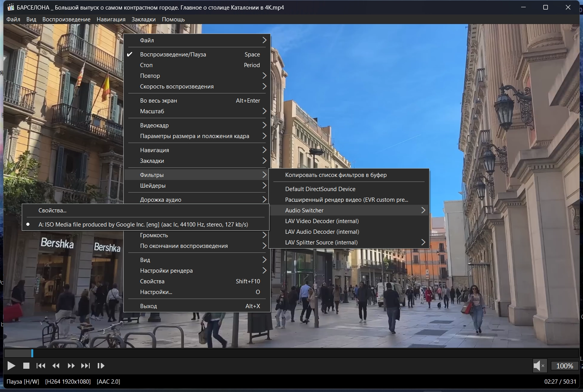
Task: Choose Во весь экран to toggle fullscreen
Action: coord(158,101)
